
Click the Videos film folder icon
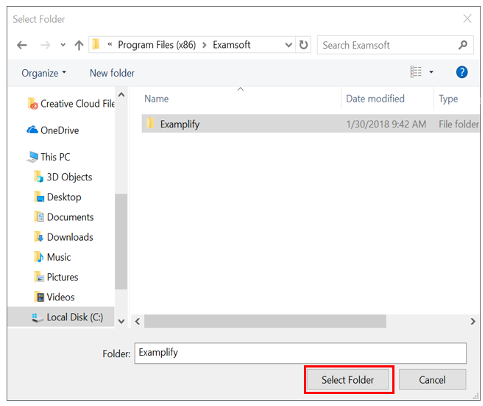point(39,297)
